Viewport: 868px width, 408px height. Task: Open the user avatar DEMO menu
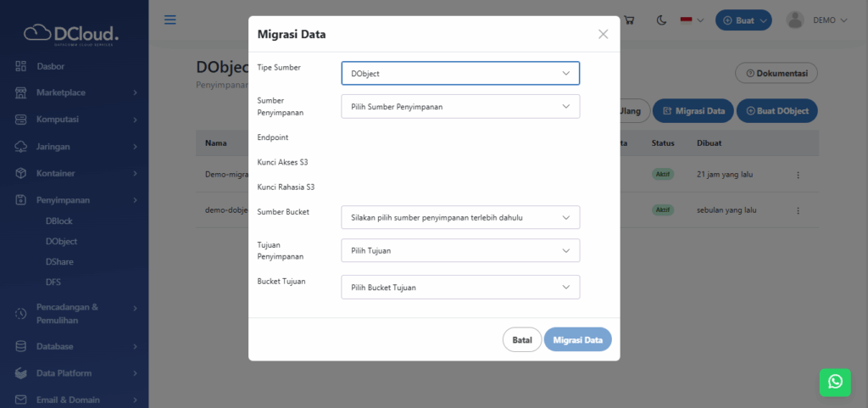click(816, 20)
